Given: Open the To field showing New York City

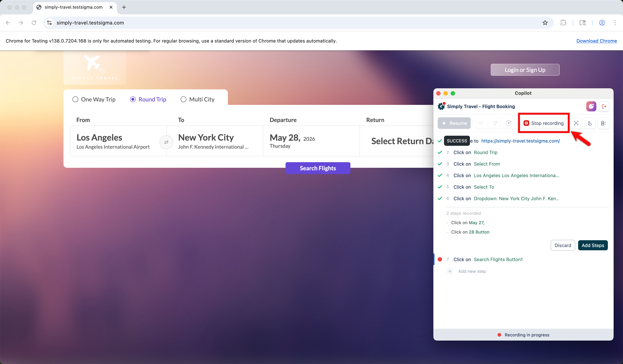Looking at the screenshot, I should click(215, 141).
